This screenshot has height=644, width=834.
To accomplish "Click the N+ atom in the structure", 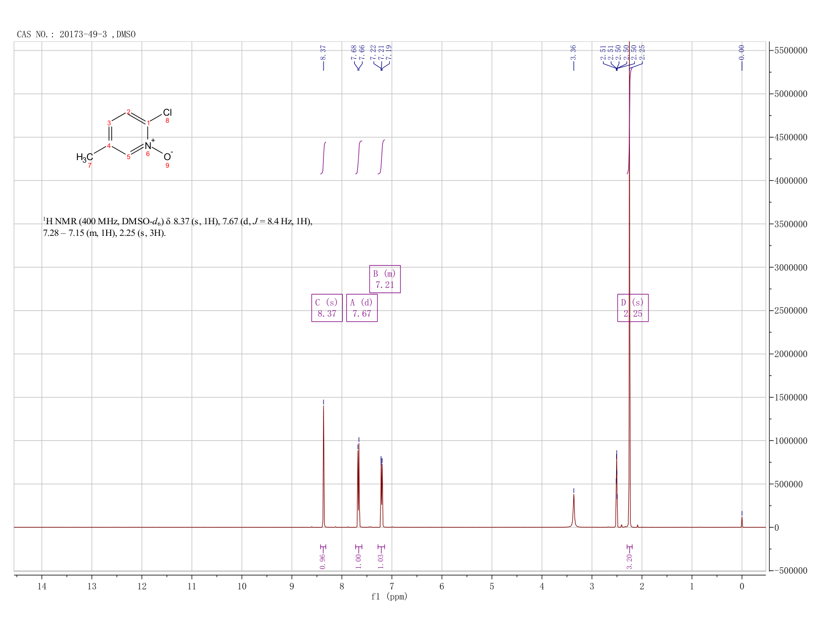I will coord(149,145).
